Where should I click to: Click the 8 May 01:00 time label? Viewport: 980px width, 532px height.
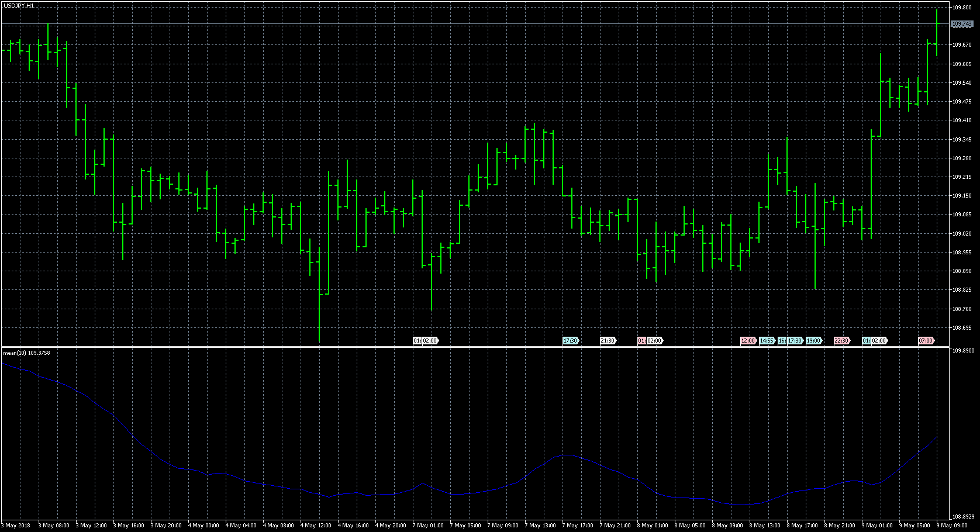tap(653, 526)
